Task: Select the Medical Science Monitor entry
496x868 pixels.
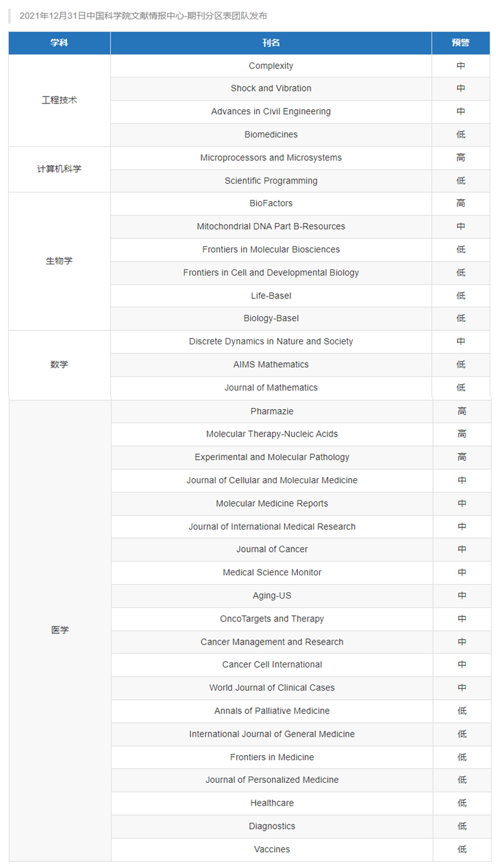Action: [272, 572]
